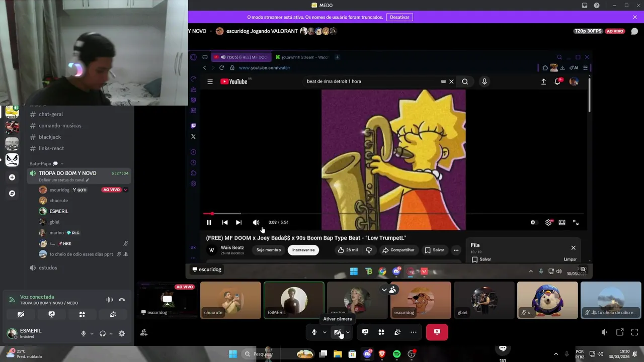Click Compartilhar under the YouTube video

[398, 250]
